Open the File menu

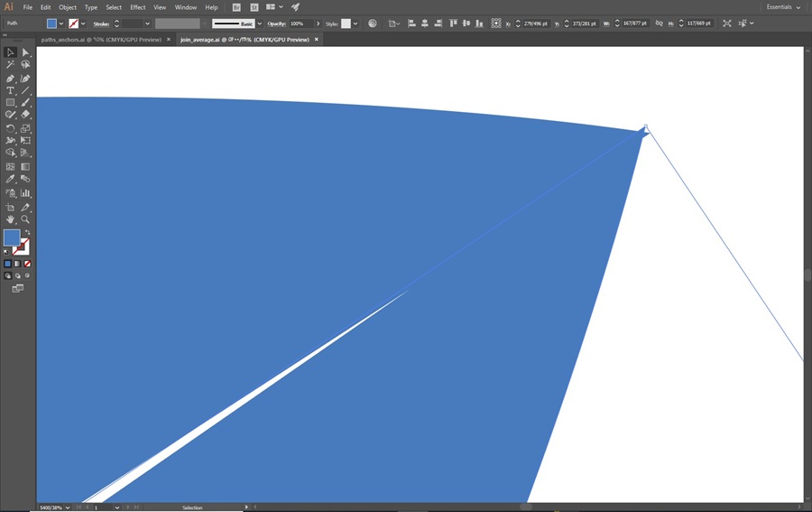[x=27, y=7]
